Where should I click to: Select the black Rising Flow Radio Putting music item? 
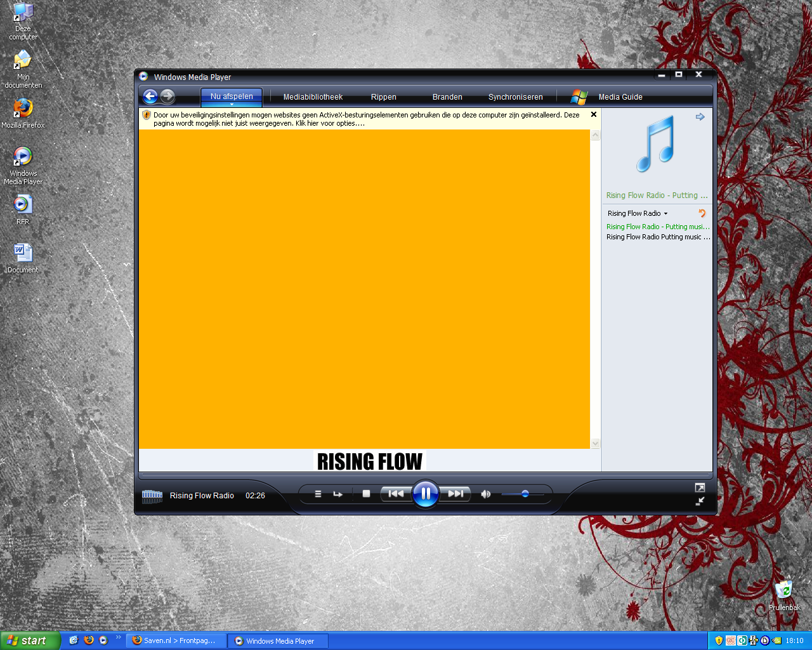pos(658,237)
